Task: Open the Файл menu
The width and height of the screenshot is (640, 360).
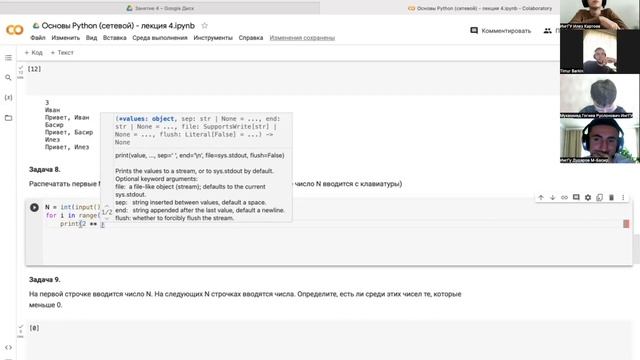Action: pos(38,38)
